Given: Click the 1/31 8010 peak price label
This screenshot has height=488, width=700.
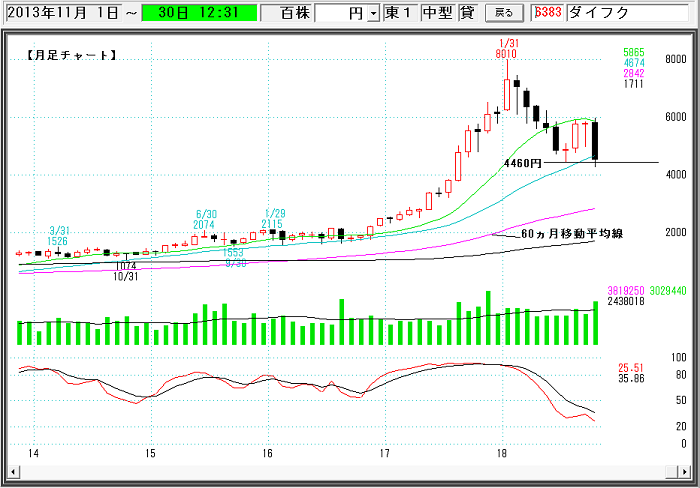Looking at the screenshot, I should click(x=506, y=49).
